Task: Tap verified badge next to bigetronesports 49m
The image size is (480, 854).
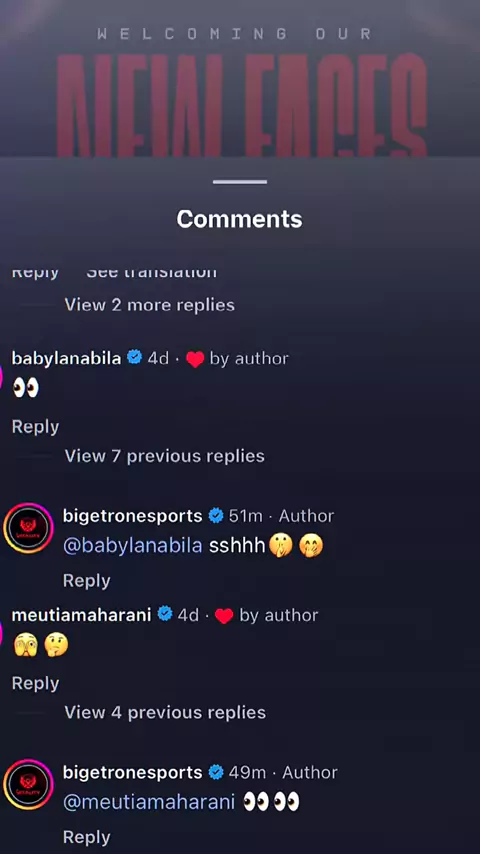Action: (216, 772)
